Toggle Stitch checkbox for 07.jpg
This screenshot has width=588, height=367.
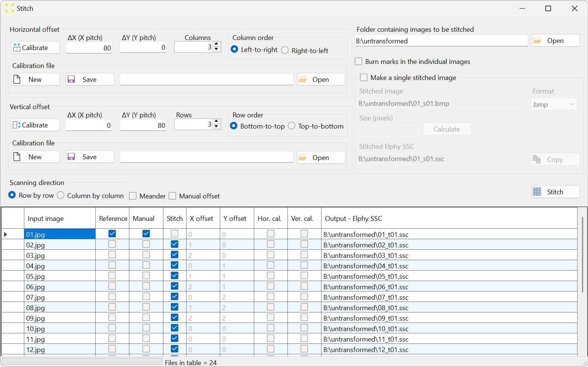[x=175, y=296]
